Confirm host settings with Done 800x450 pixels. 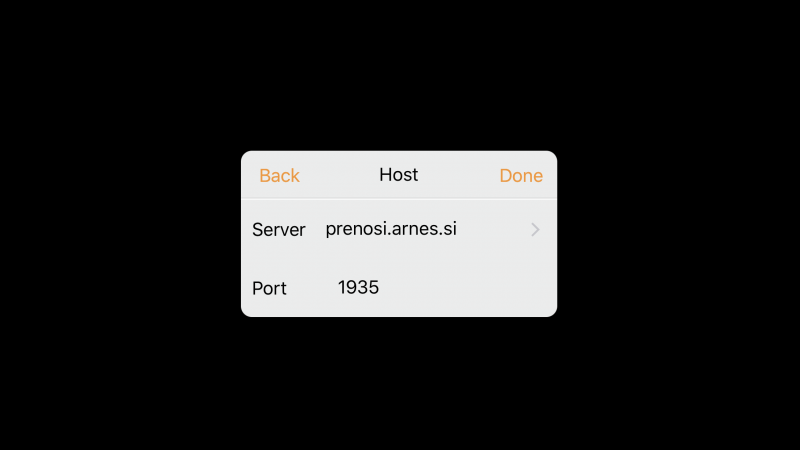(521, 176)
